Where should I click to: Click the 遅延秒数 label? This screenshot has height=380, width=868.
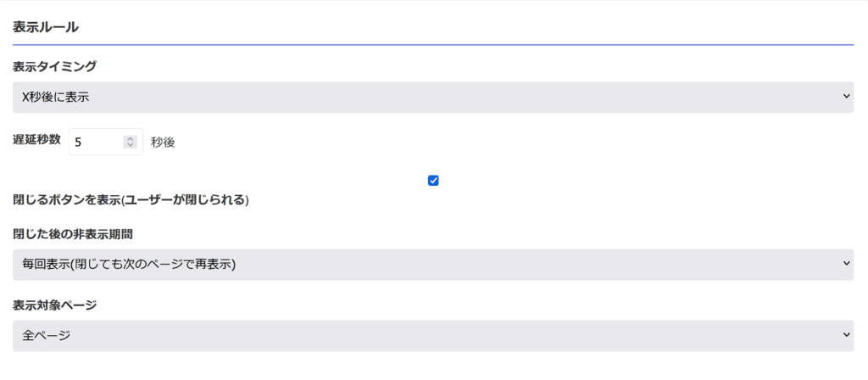[36, 139]
